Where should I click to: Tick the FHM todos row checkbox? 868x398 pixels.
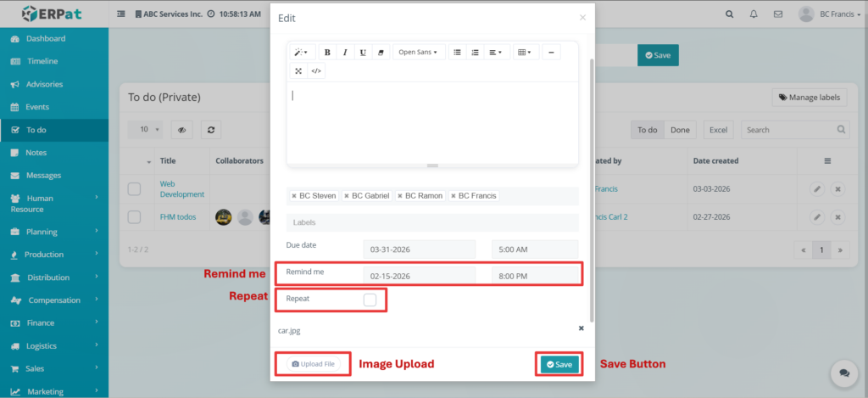134,217
